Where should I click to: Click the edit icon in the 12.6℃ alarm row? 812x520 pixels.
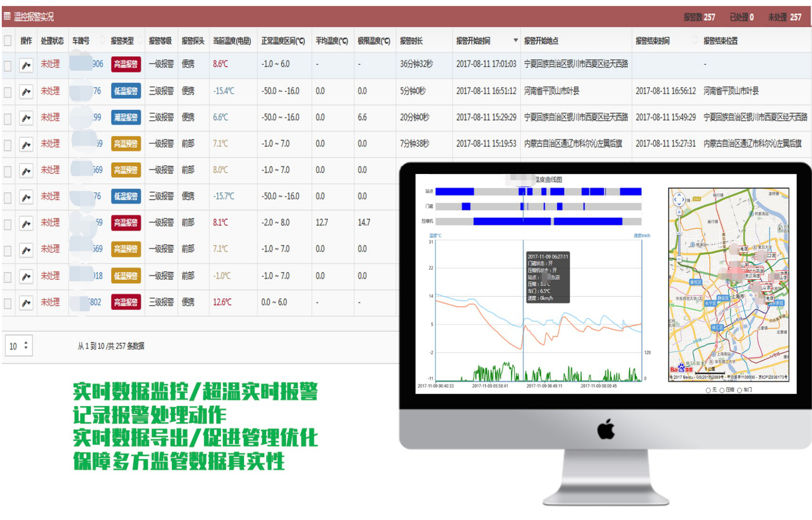pyautogui.click(x=26, y=303)
